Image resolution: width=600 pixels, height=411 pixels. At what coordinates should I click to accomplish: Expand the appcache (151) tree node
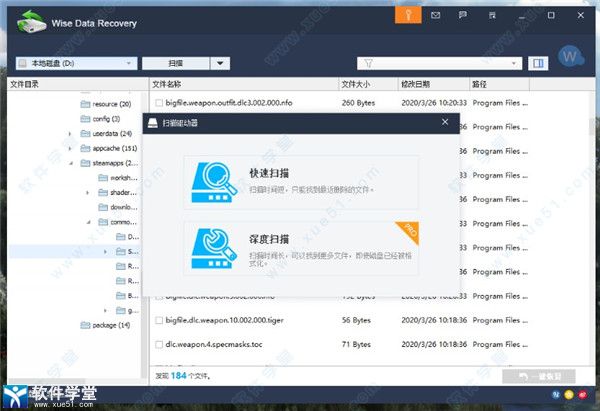point(70,148)
